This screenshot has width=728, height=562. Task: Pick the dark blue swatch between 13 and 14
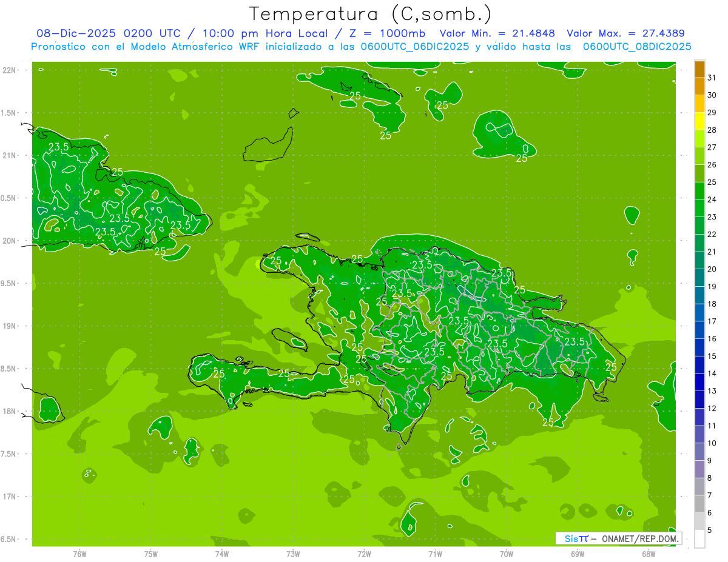699,382
